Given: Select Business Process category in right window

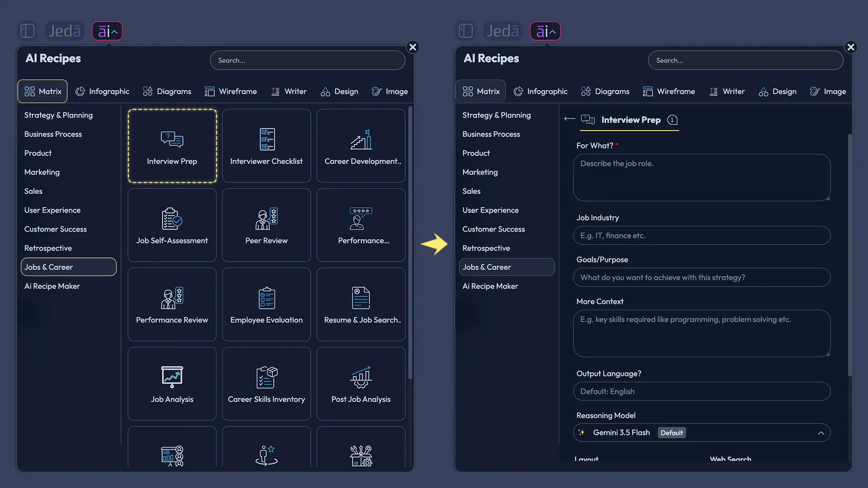Looking at the screenshot, I should click(x=491, y=134).
